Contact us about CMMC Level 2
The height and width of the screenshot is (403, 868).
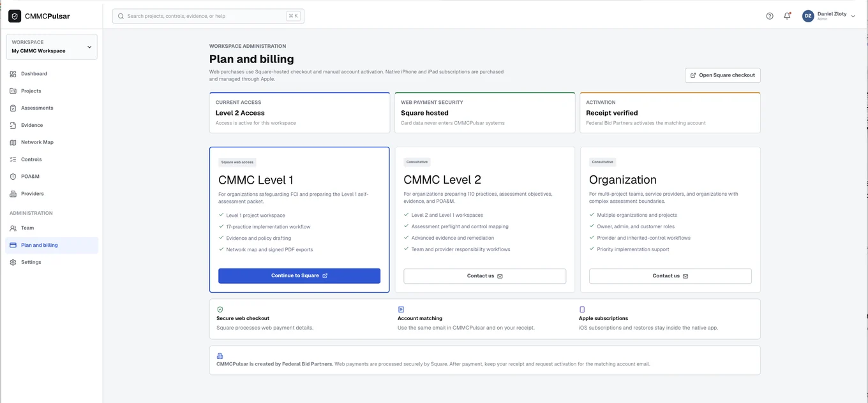point(484,276)
